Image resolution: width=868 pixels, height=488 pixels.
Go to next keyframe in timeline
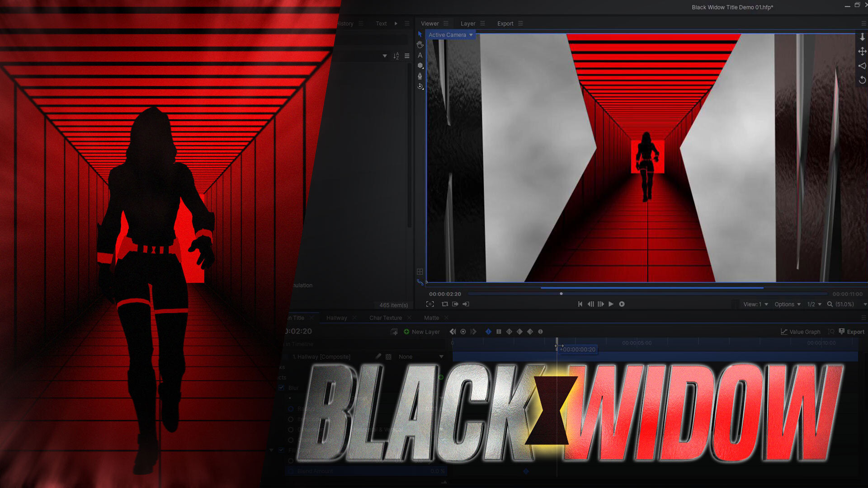[x=473, y=332]
